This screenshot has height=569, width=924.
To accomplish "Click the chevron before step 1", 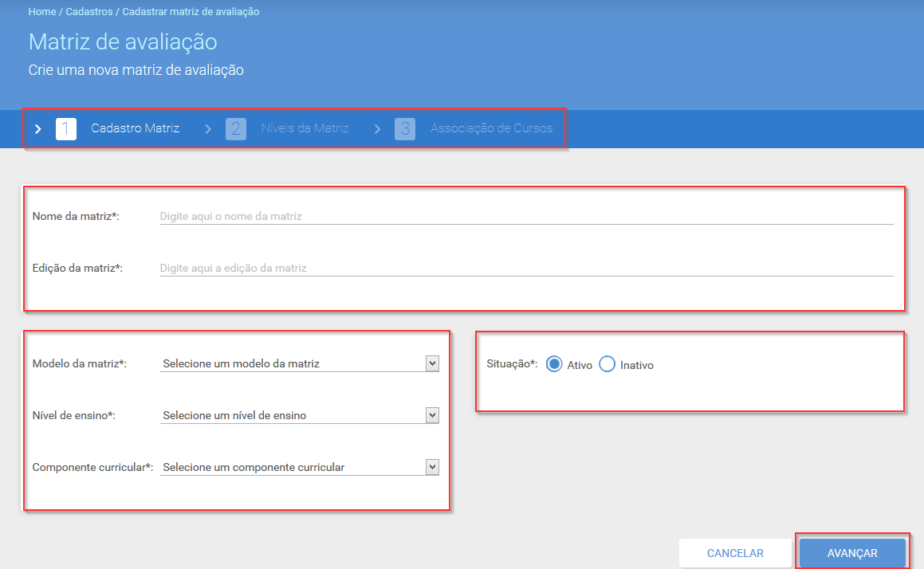I will click(38, 129).
